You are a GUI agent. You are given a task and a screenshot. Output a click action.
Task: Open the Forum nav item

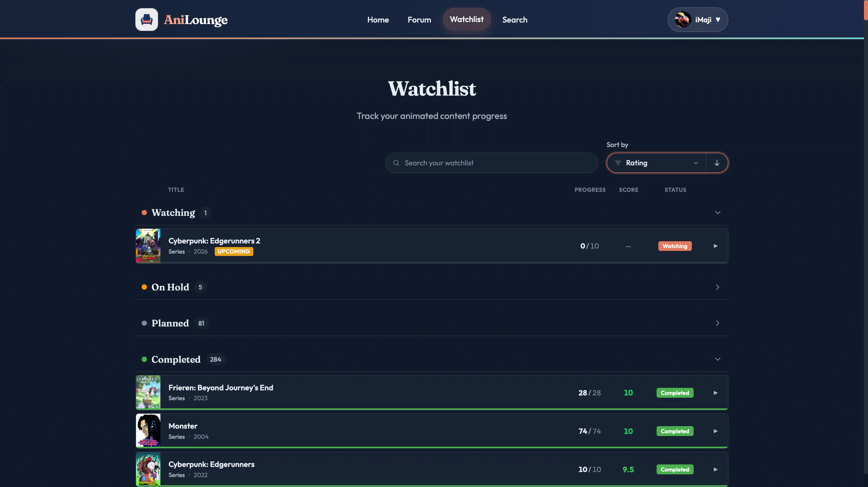(x=419, y=20)
